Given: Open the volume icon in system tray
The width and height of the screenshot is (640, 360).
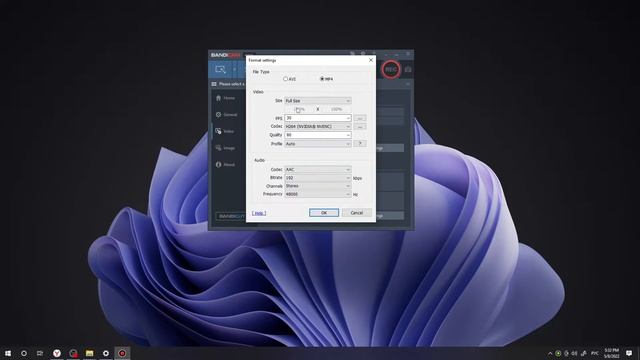Looking at the screenshot, I should click(575, 353).
